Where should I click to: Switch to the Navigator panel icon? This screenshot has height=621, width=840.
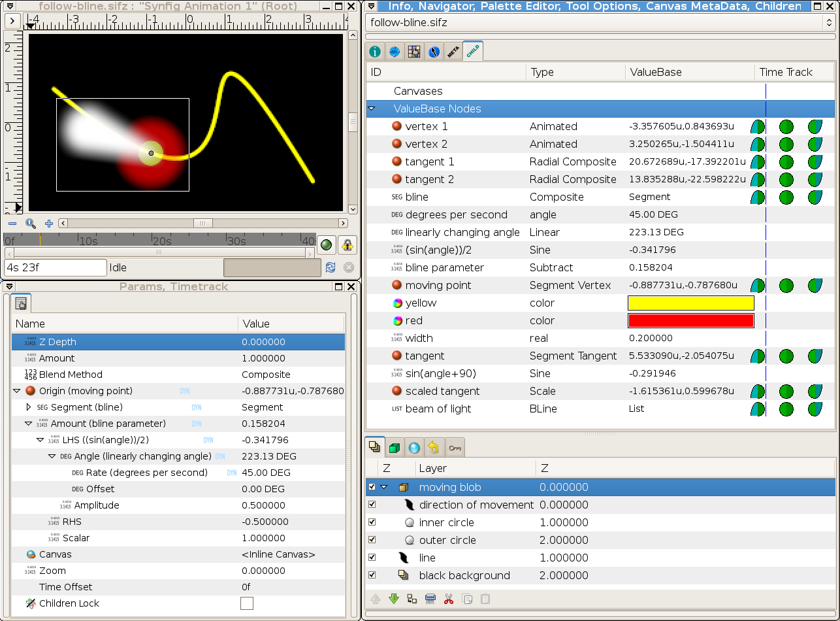click(395, 52)
